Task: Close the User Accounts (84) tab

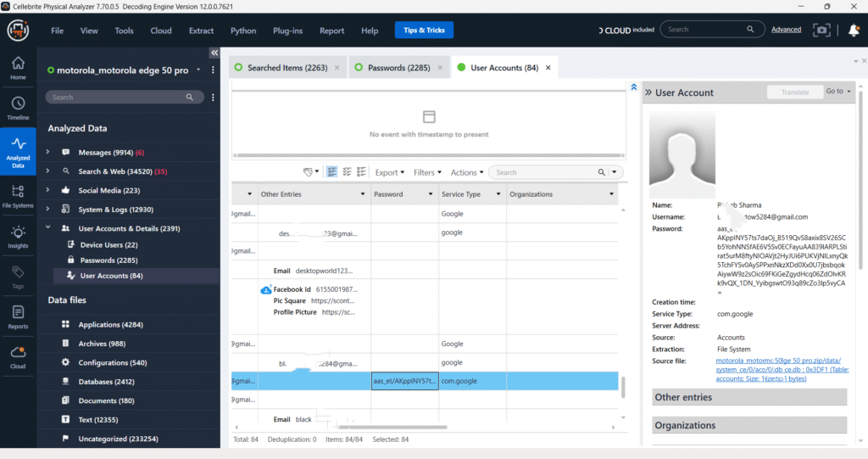Action: tap(548, 68)
